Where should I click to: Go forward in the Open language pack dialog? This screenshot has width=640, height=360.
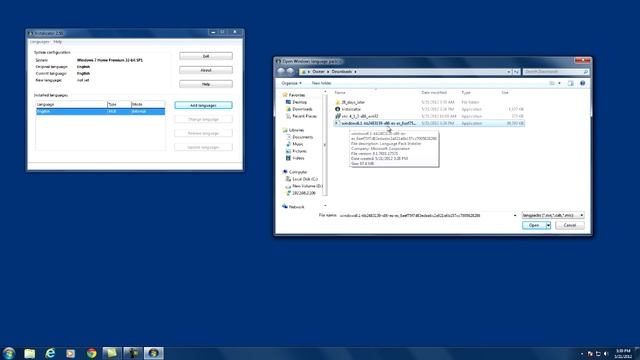[290, 71]
